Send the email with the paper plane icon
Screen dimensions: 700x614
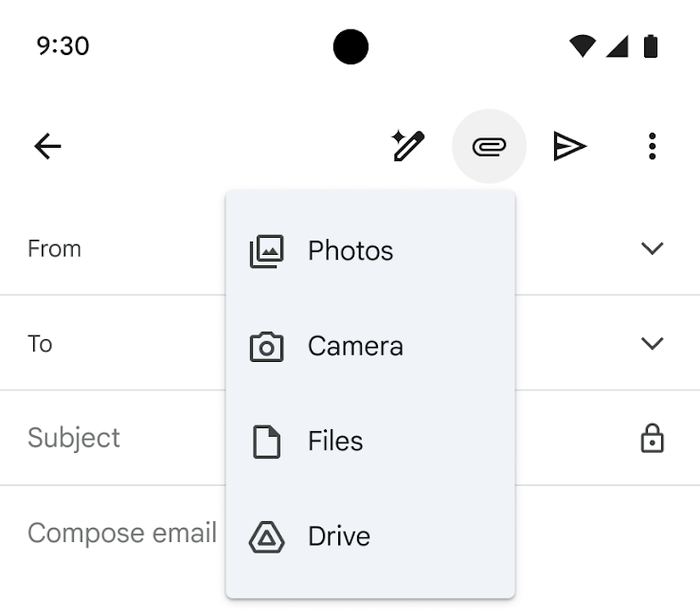pyautogui.click(x=569, y=146)
